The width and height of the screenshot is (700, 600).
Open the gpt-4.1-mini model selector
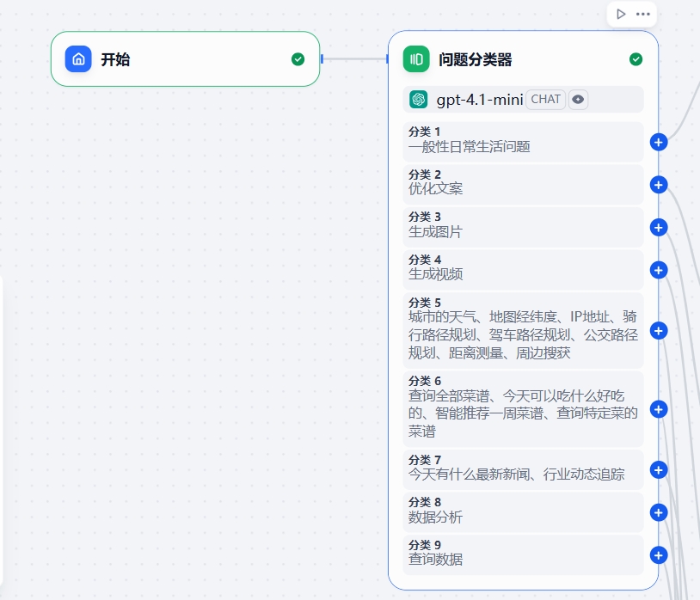pos(523,99)
